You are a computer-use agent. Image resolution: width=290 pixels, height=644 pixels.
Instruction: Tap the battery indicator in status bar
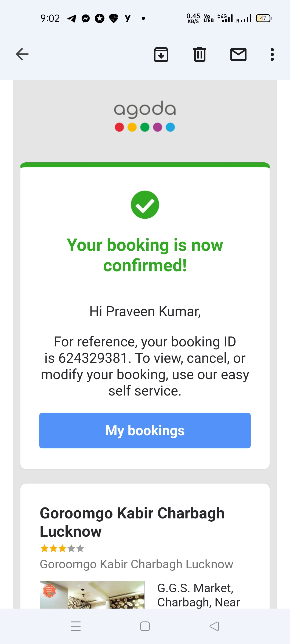[264, 18]
